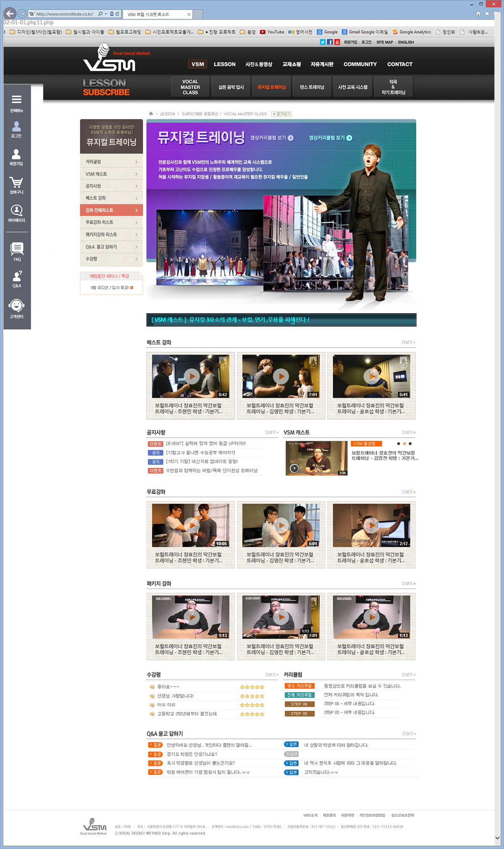Open the shopping cart icon in sidebar
Screen dimensions: 504x849
pyautogui.click(x=16, y=183)
